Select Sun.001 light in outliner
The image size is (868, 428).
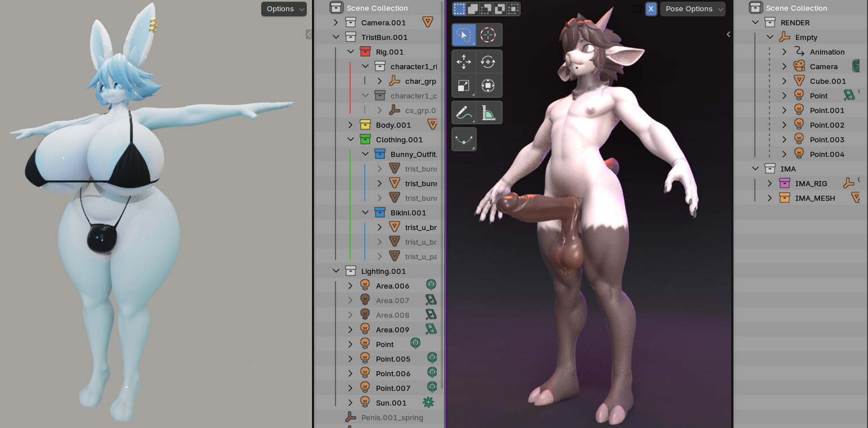391,403
